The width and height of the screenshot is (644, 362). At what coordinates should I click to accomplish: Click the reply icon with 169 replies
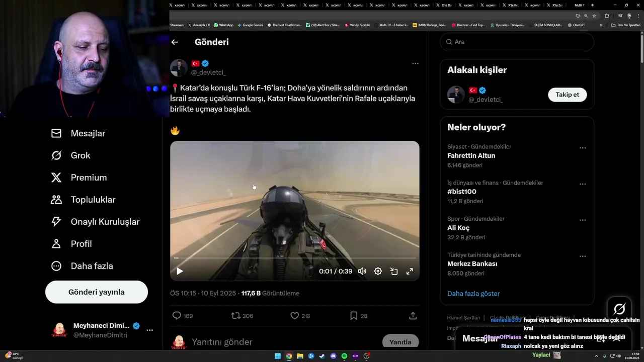(177, 316)
